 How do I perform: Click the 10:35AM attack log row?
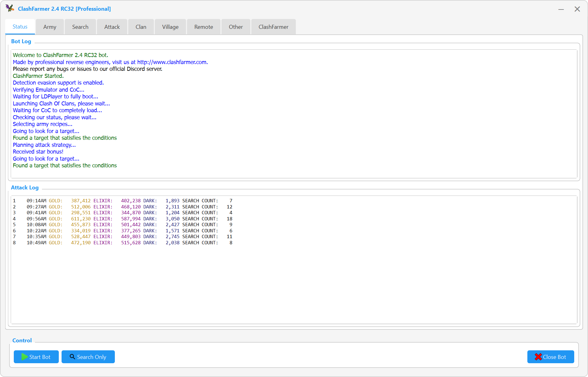pyautogui.click(x=123, y=237)
